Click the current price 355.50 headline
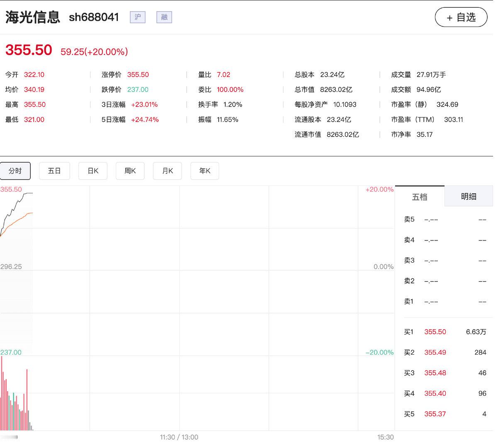 tap(29, 50)
